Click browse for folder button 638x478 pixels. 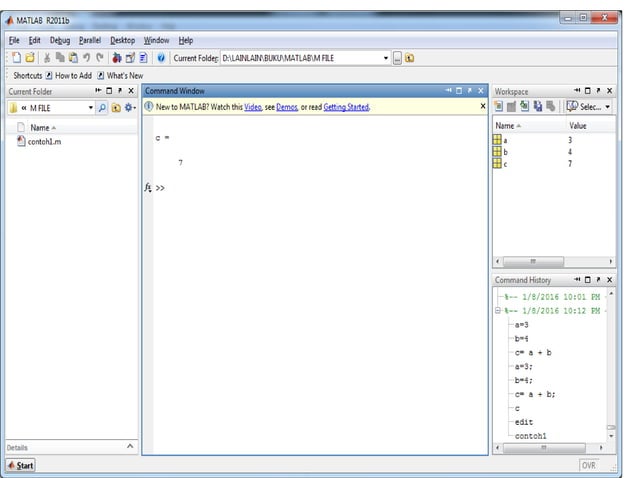click(x=396, y=58)
